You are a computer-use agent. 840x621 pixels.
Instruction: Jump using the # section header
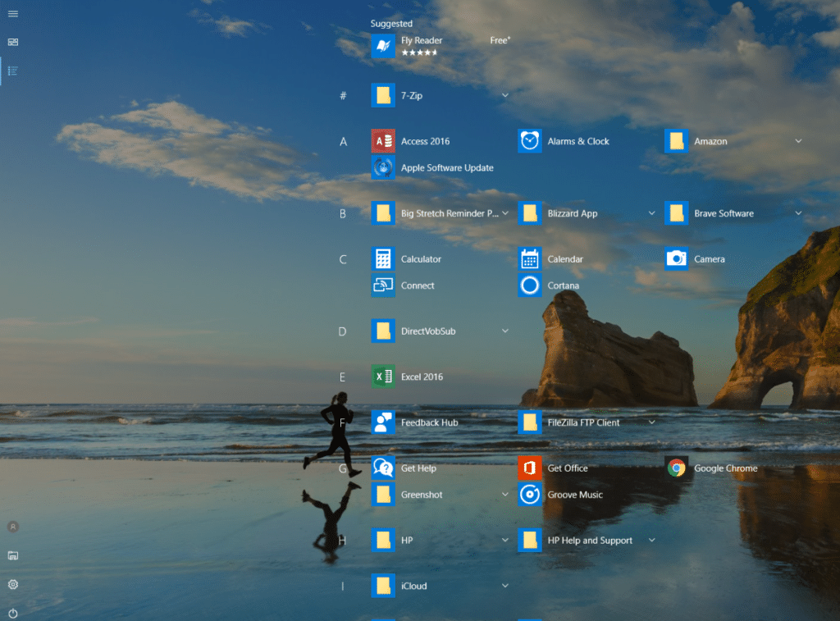coord(344,95)
